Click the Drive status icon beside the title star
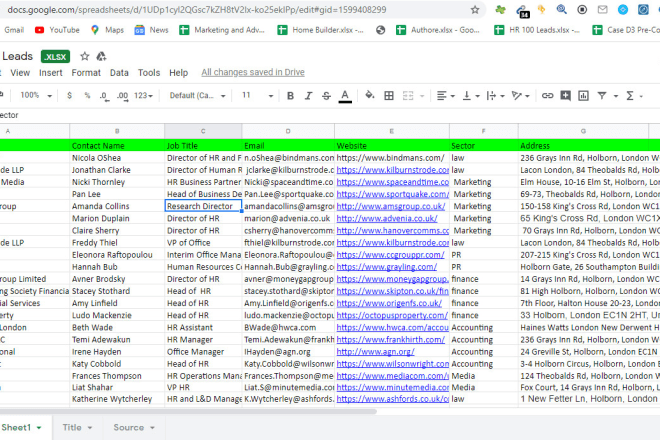This screenshot has width=660, height=440. coord(101,56)
